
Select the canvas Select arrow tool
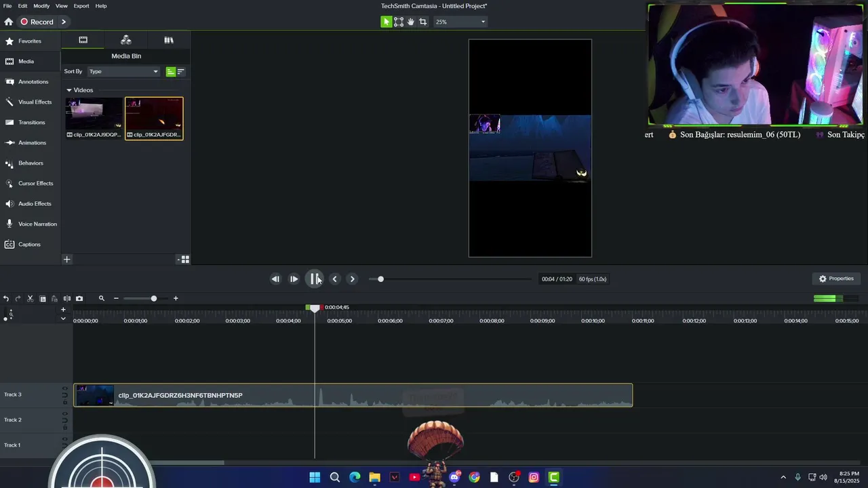click(387, 22)
